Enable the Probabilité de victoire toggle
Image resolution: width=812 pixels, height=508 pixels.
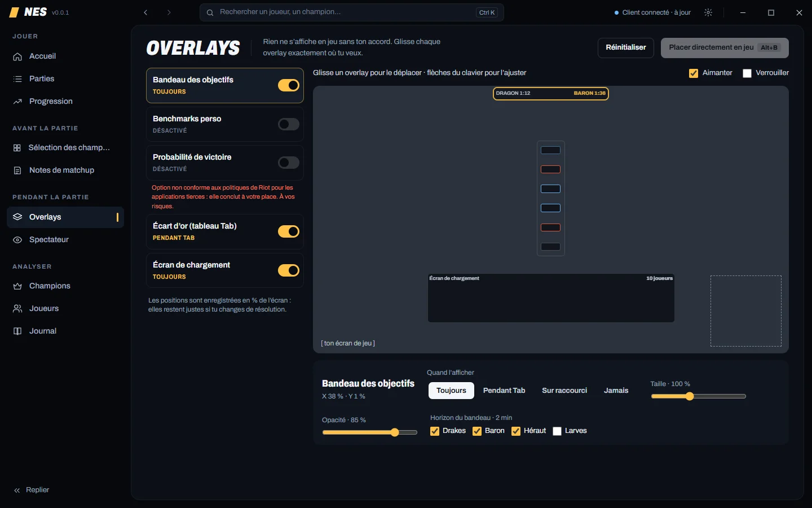coord(289,163)
